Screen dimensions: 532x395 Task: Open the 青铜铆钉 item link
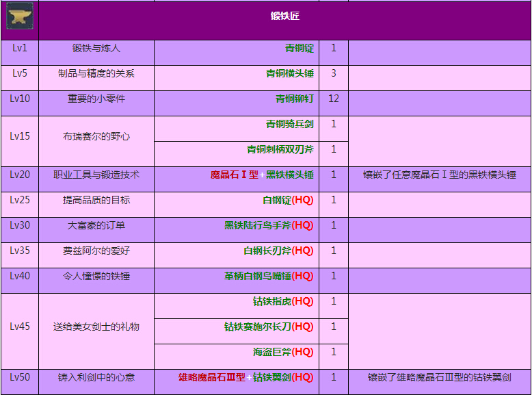[295, 99]
